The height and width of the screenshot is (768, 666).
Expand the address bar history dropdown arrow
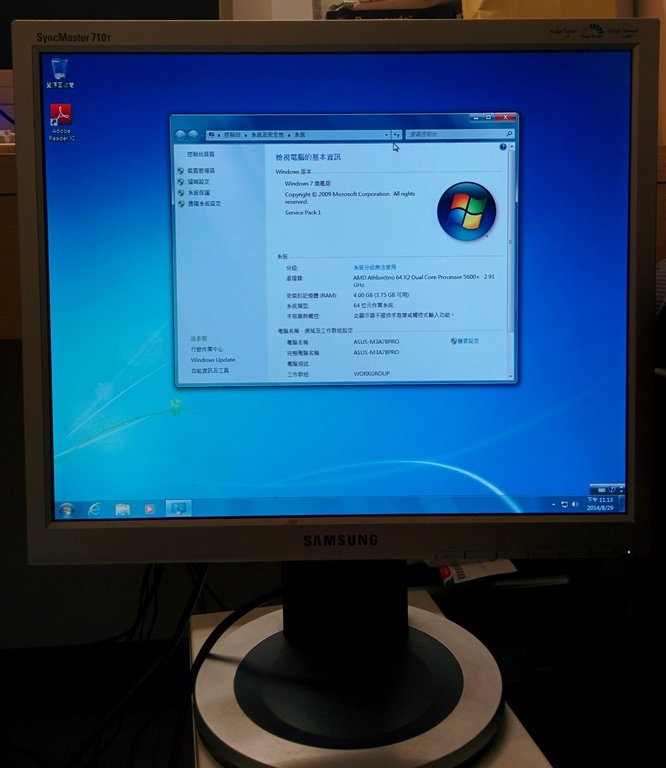(386, 134)
